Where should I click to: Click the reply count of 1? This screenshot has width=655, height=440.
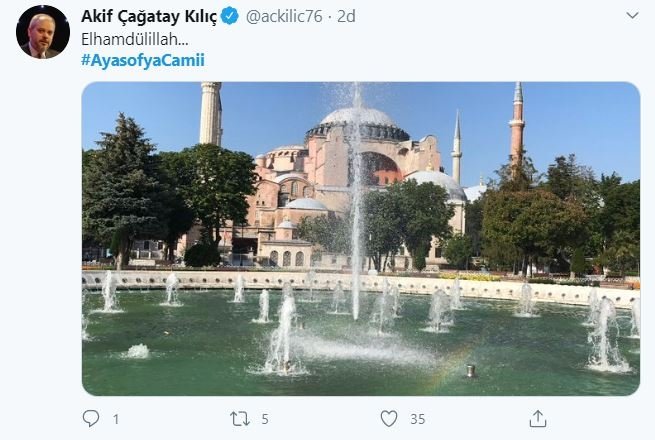tap(116, 419)
